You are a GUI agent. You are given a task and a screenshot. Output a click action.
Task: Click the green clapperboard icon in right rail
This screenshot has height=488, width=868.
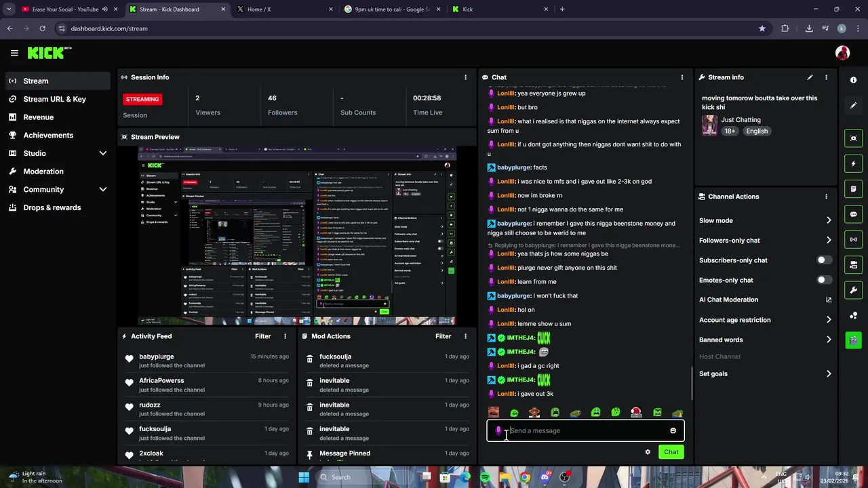853,340
